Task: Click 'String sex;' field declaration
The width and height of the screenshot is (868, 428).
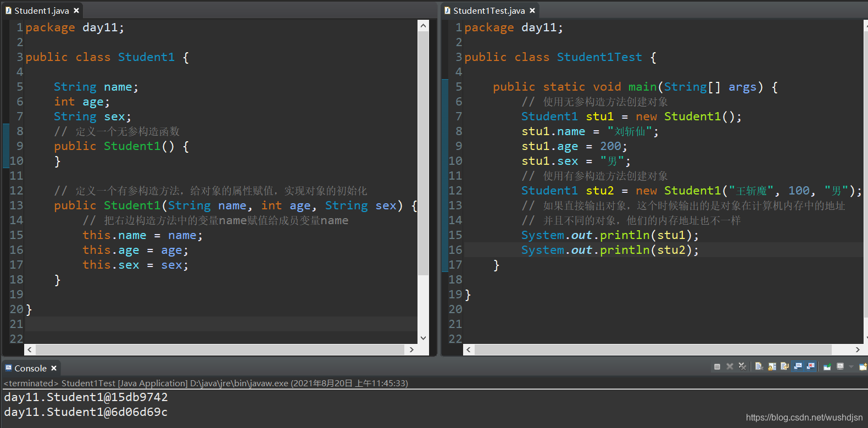Action: pyautogui.click(x=92, y=116)
